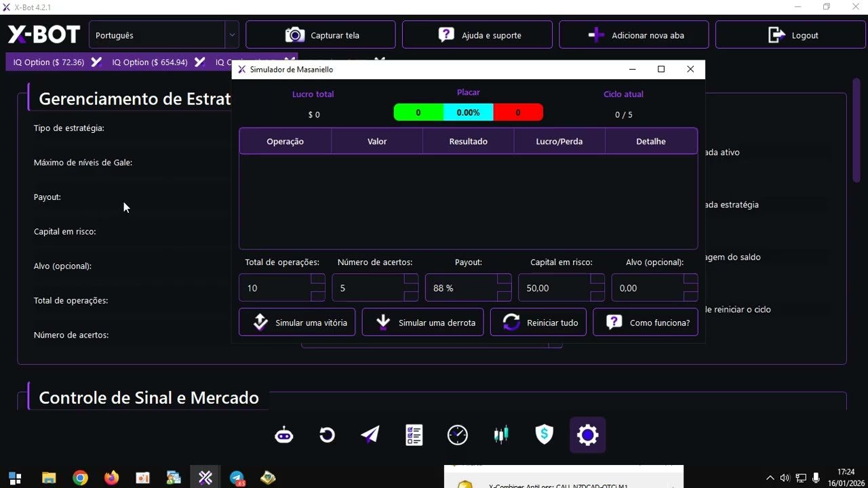This screenshot has height=488, width=868.
Task: Select the refresh/reload icon in bottom bar
Action: (x=327, y=434)
